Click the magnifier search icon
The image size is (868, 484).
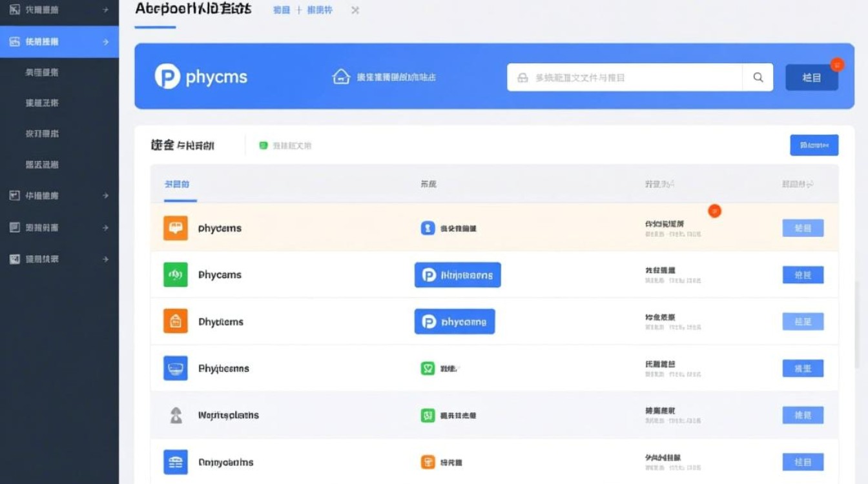(758, 77)
